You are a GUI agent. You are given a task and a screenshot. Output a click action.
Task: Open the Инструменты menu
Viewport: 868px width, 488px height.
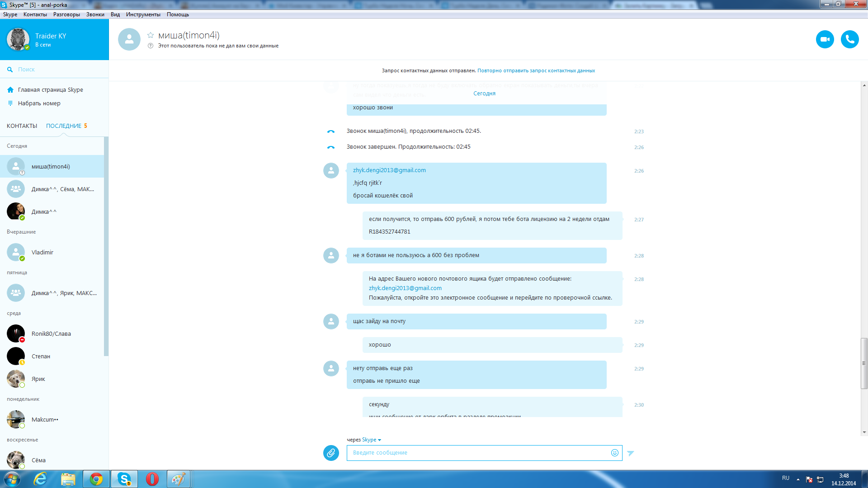143,14
